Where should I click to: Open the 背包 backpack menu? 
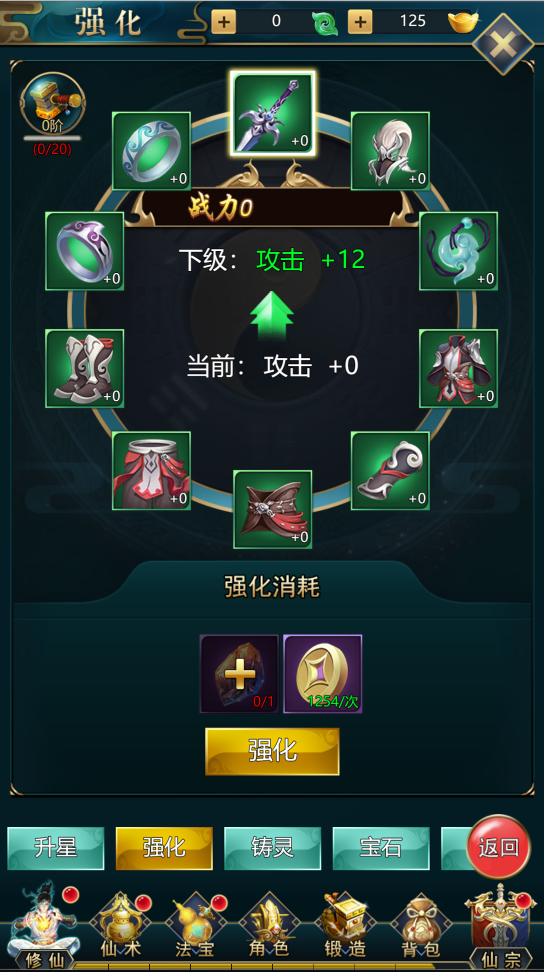(x=421, y=926)
